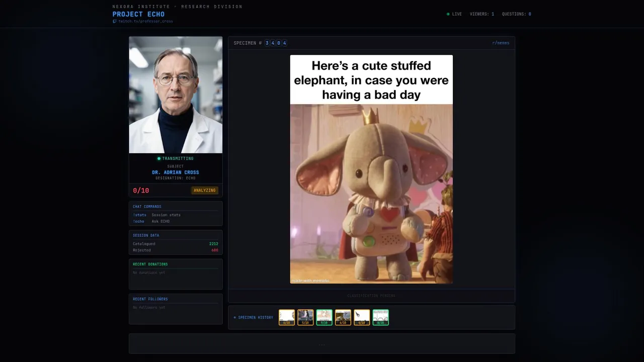Click the twitch.tv/professor_cross channel link
Image resolution: width=644 pixels, height=362 pixels.
[x=145, y=21]
